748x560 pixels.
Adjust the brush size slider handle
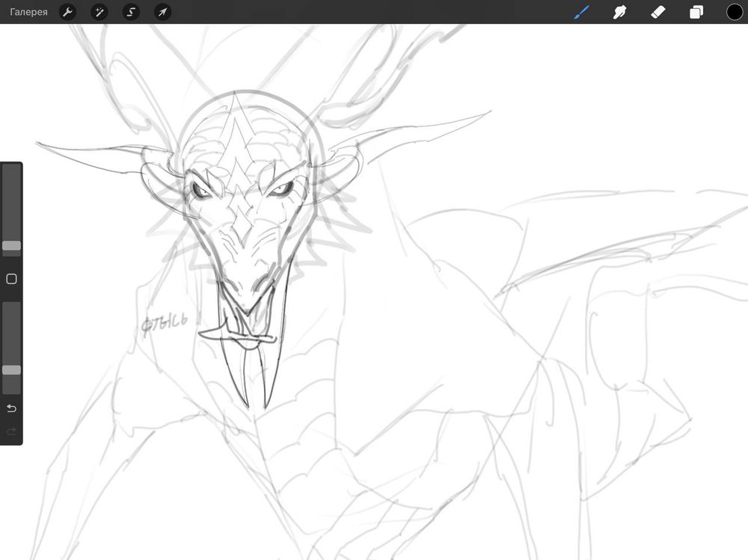point(11,246)
